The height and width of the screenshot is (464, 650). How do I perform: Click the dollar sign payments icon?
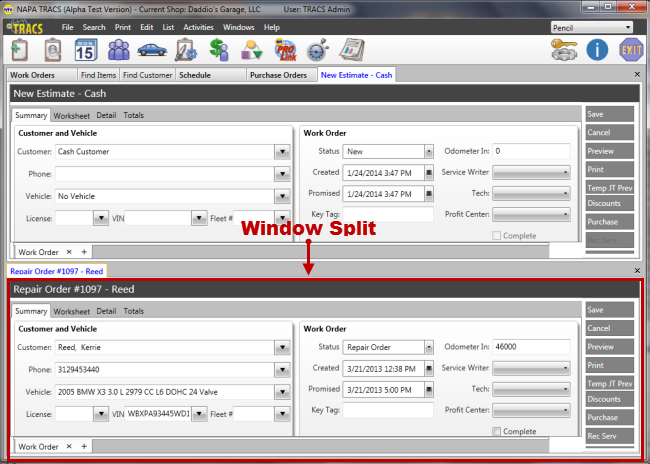(x=218, y=50)
